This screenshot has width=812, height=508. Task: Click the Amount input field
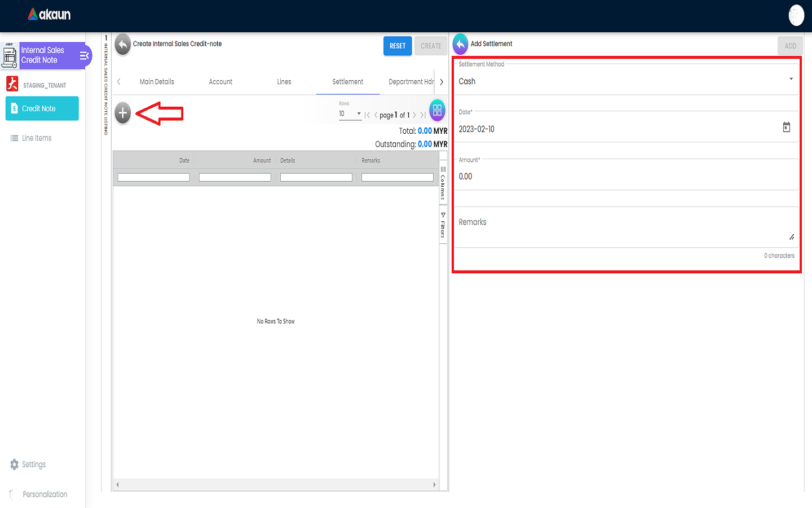pos(625,177)
